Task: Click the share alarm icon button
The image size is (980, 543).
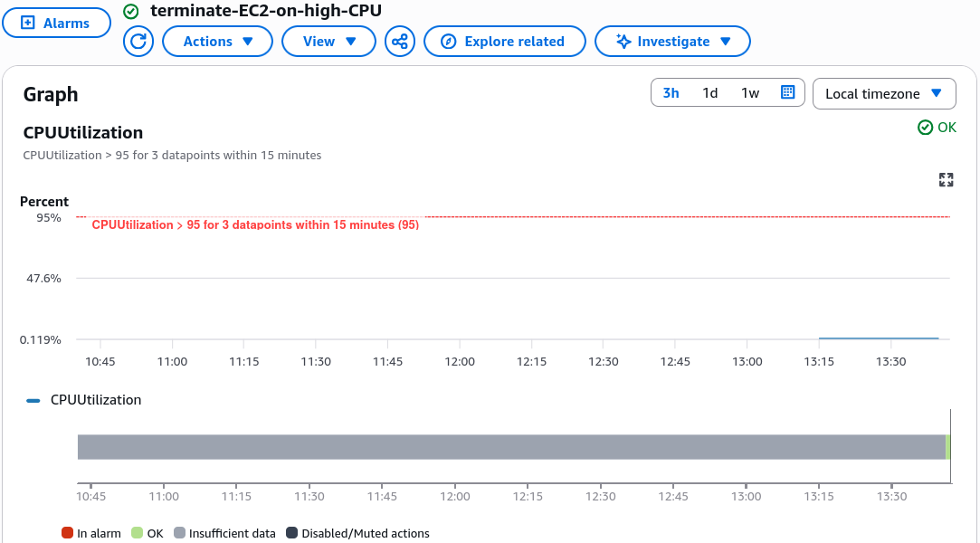Action: point(400,42)
